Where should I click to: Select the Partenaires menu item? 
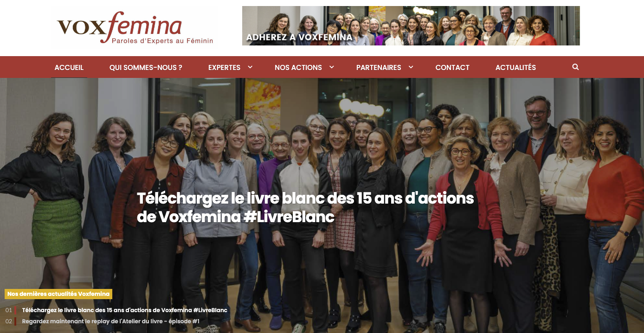379,67
